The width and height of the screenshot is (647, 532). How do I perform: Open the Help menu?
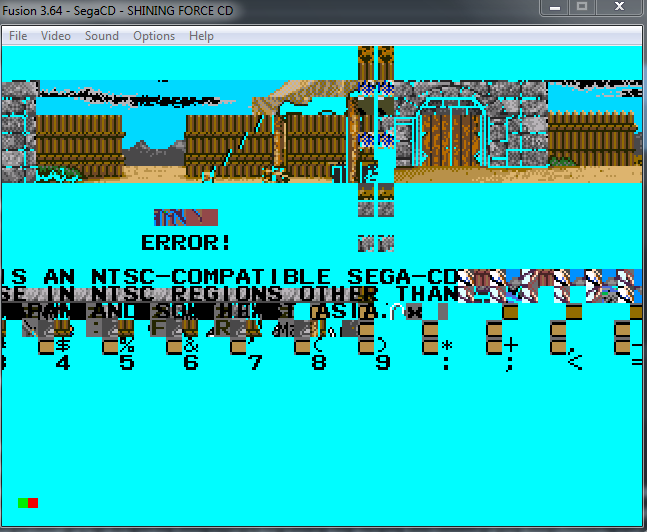coord(201,36)
